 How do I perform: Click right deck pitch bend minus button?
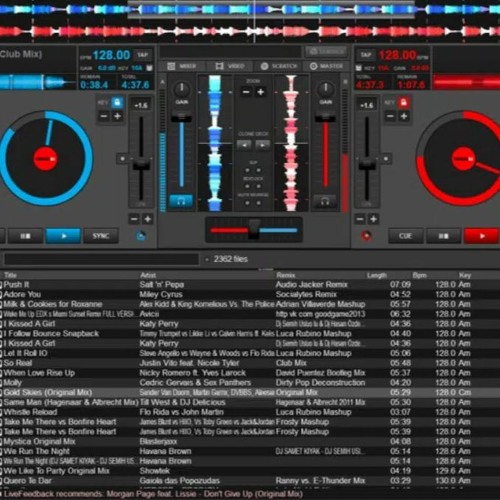click(x=360, y=219)
